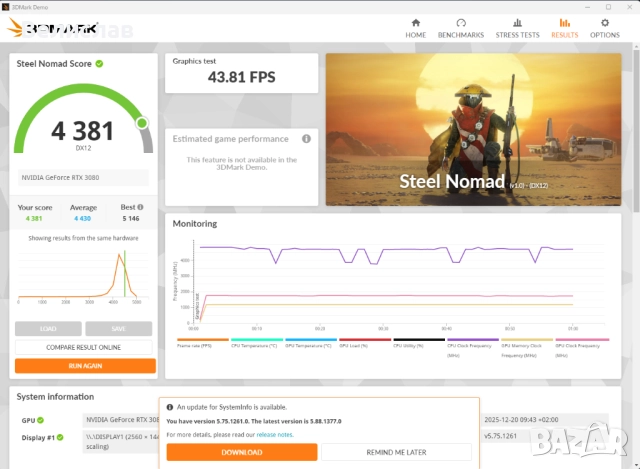The height and width of the screenshot is (469, 640).
Task: Choose Remind Me Later
Action: [396, 452]
